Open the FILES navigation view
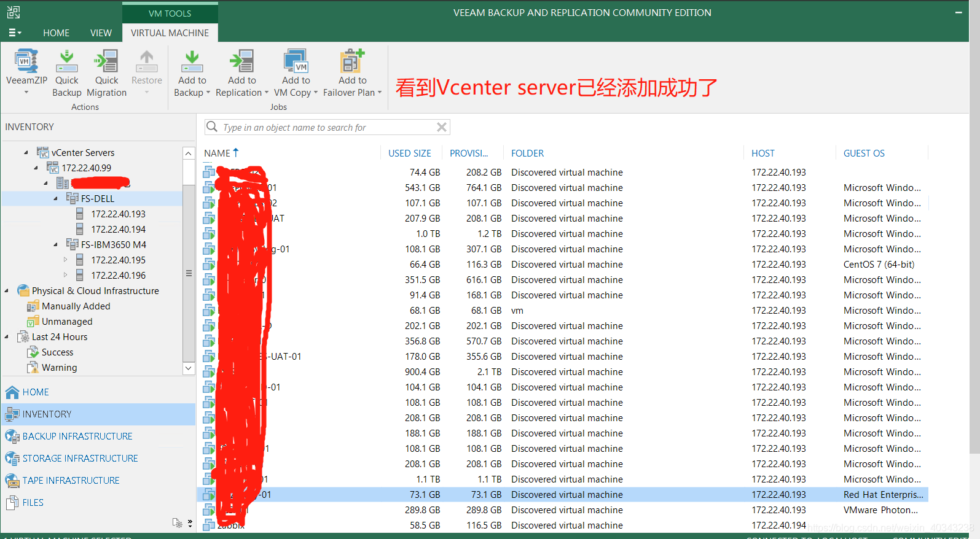 coord(98,503)
